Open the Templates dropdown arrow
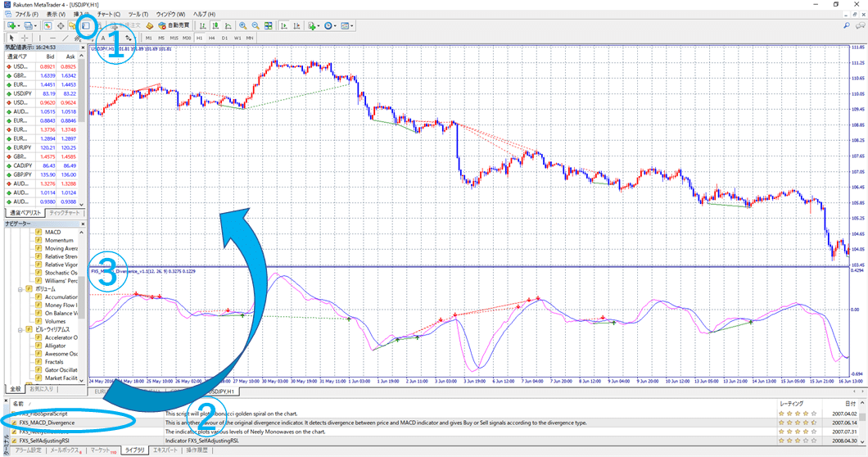The image size is (868, 457). coord(351,25)
